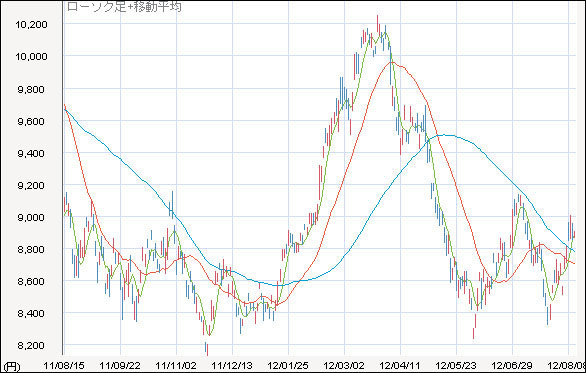This screenshot has width=586, height=373.
Task: Select the 11/11/02 date marker
Action: point(176,365)
